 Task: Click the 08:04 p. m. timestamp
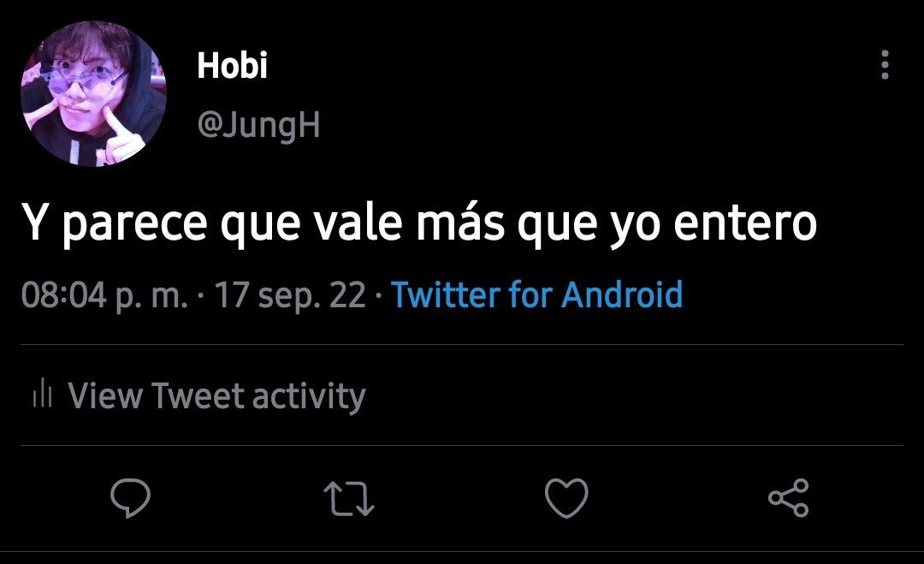coord(105,294)
